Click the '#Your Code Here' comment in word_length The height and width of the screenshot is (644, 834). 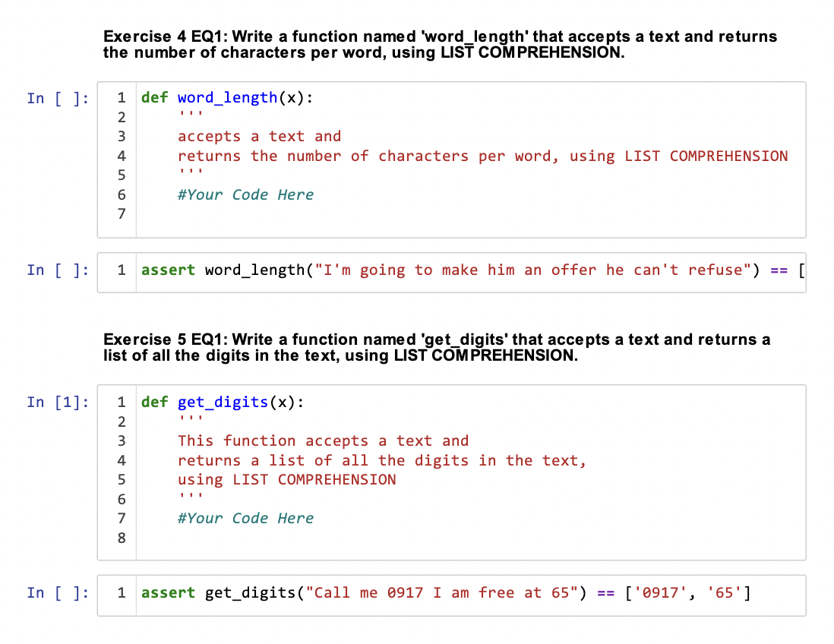pyautogui.click(x=245, y=194)
